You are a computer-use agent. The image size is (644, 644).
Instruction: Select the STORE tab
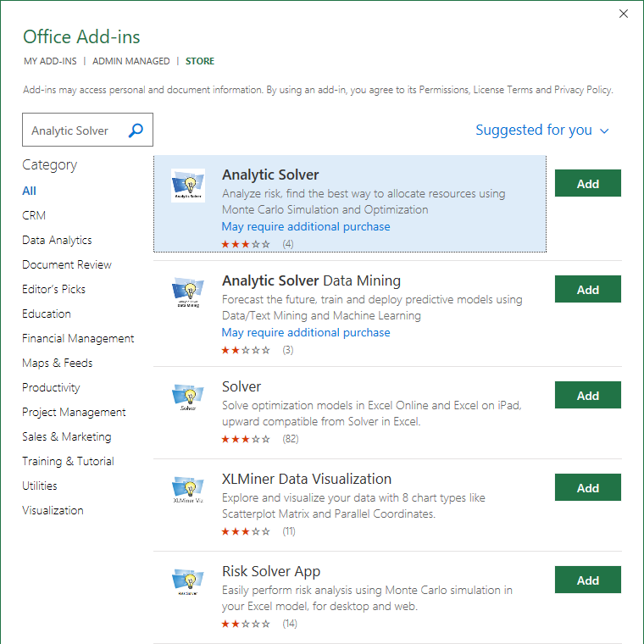click(200, 61)
